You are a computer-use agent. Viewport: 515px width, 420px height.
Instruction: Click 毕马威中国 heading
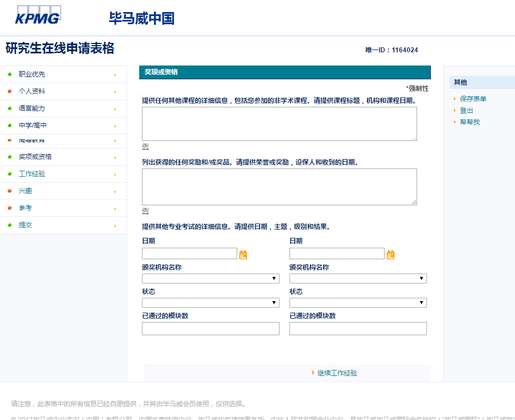click(141, 18)
